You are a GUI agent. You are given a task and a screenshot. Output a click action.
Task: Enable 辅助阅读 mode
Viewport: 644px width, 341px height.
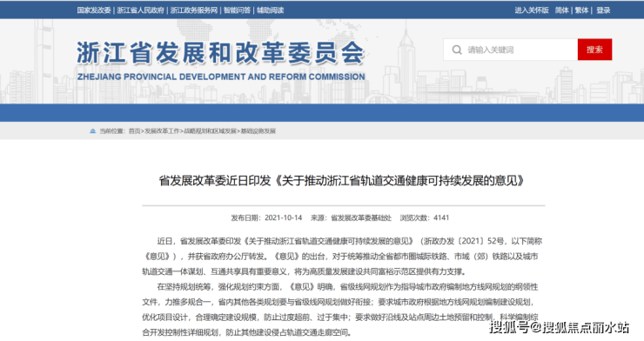pyautogui.click(x=271, y=10)
